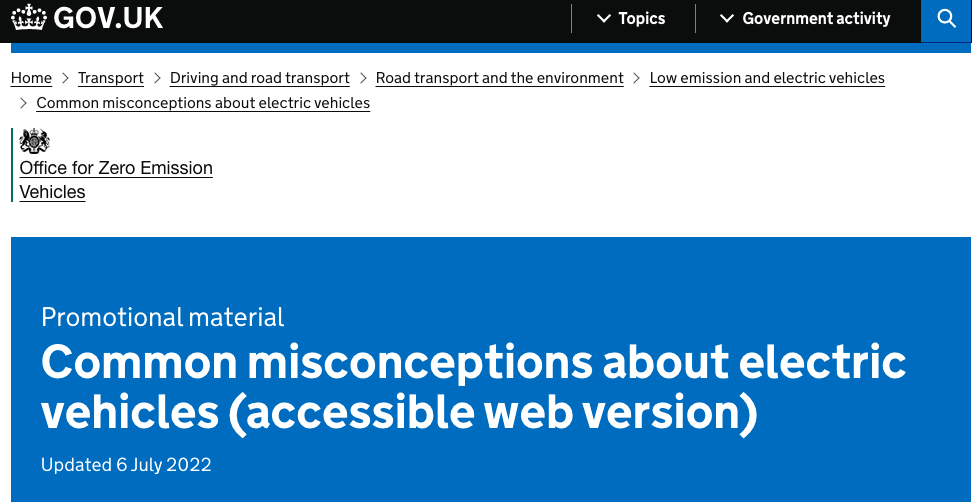Click the GOV.UK crown logo
The width and height of the screenshot is (972, 502).
point(29,18)
